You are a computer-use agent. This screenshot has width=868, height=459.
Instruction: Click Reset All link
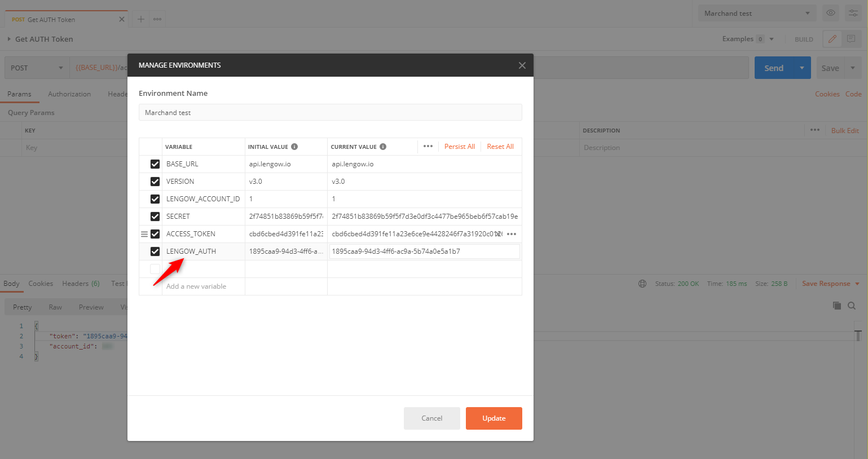(x=500, y=147)
